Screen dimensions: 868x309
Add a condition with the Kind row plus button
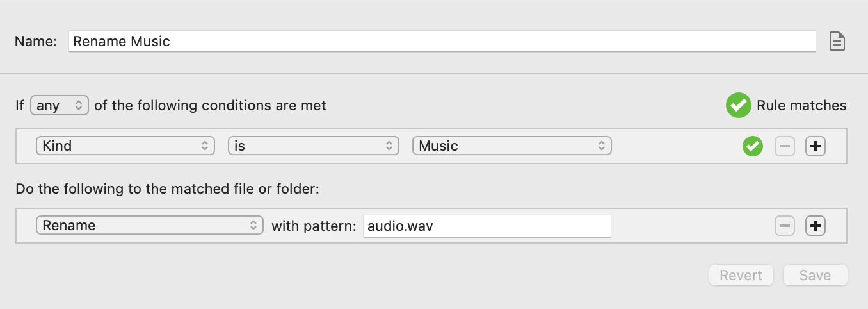point(815,146)
